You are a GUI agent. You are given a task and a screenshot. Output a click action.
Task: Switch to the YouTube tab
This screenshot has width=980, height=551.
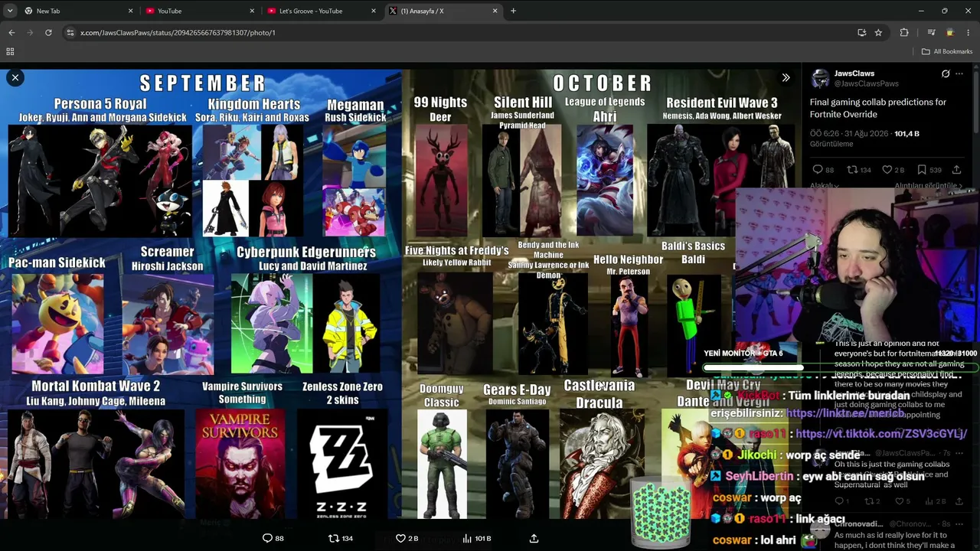tap(199, 11)
